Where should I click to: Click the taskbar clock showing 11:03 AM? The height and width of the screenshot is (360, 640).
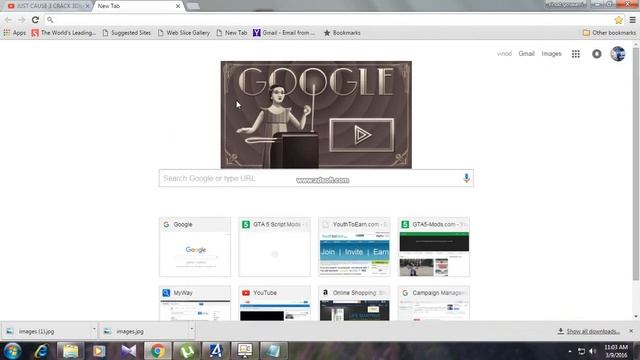[616, 351]
